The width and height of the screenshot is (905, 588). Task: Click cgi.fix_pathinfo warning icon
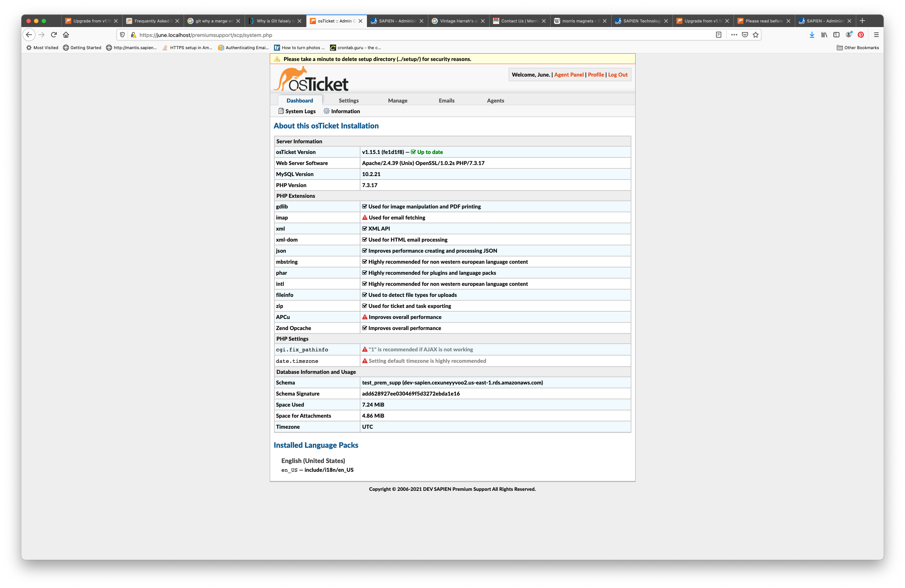[365, 349]
